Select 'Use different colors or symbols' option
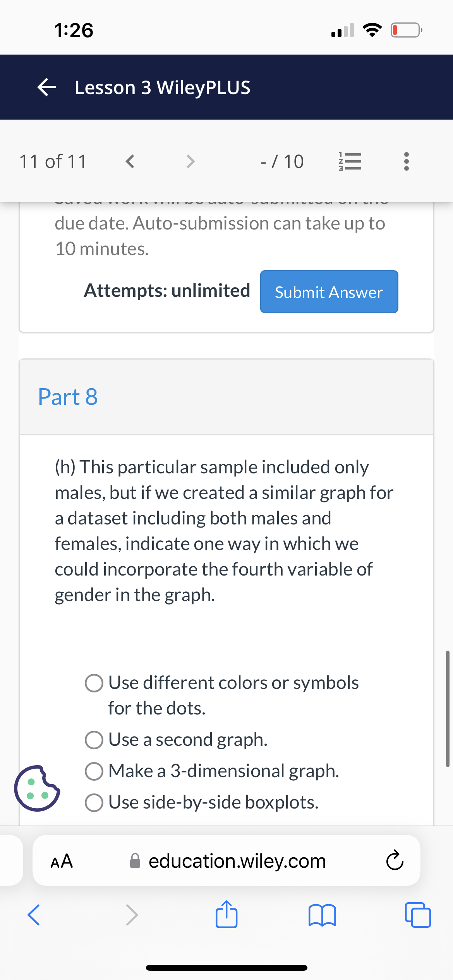The image size is (453, 980). coord(94,683)
